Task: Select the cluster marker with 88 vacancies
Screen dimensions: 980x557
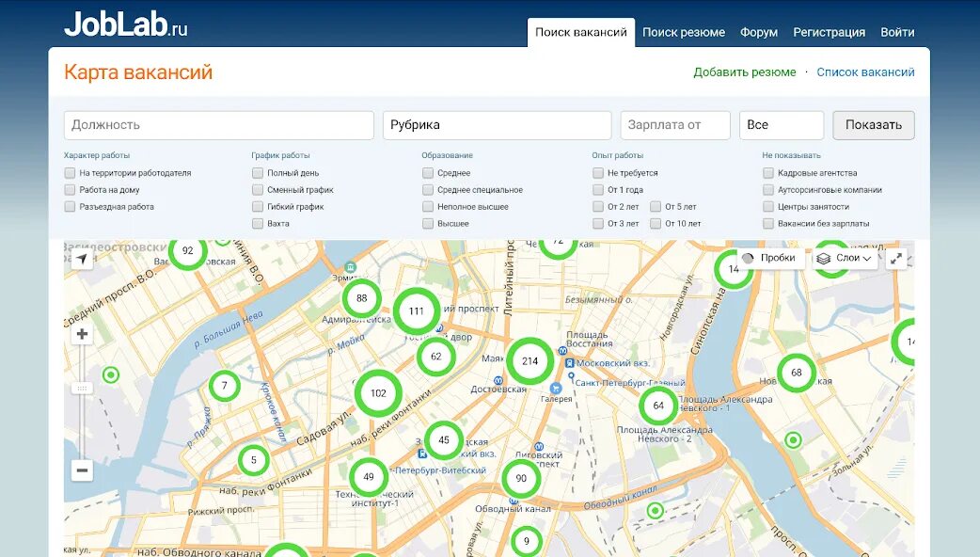Action: coord(362,298)
